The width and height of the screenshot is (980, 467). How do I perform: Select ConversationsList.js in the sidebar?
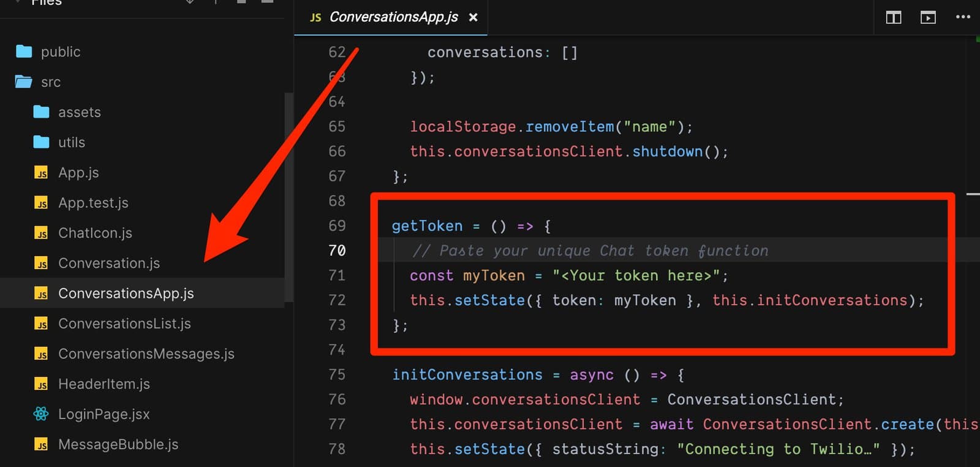(x=124, y=324)
